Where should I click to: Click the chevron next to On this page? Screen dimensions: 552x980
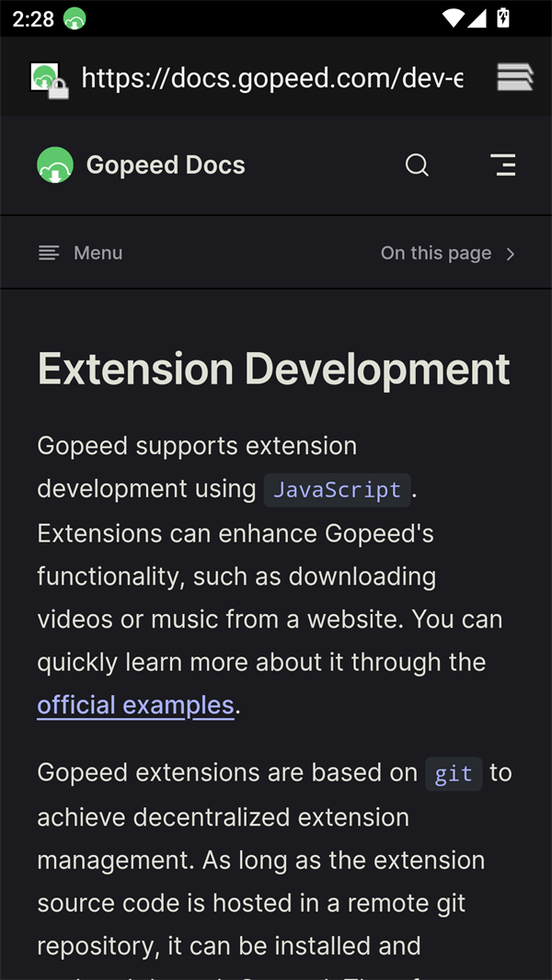click(x=511, y=254)
